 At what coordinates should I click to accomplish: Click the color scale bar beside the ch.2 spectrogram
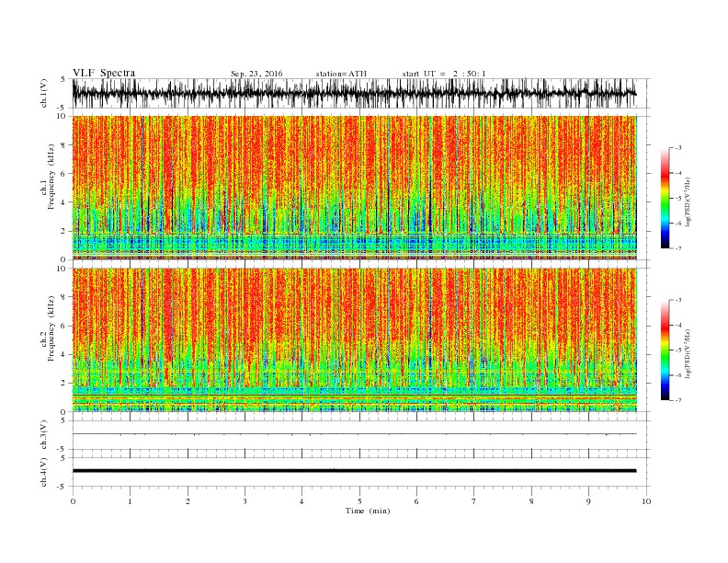pos(665,350)
